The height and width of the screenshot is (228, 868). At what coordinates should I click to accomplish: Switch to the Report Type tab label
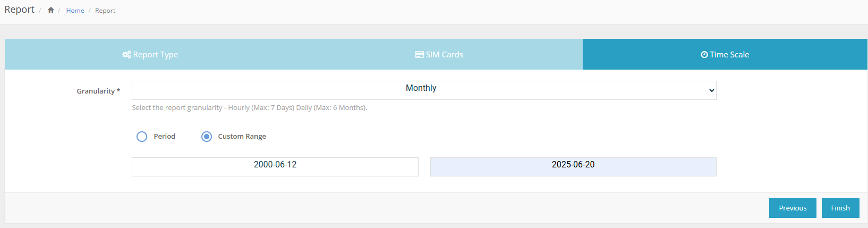click(156, 55)
